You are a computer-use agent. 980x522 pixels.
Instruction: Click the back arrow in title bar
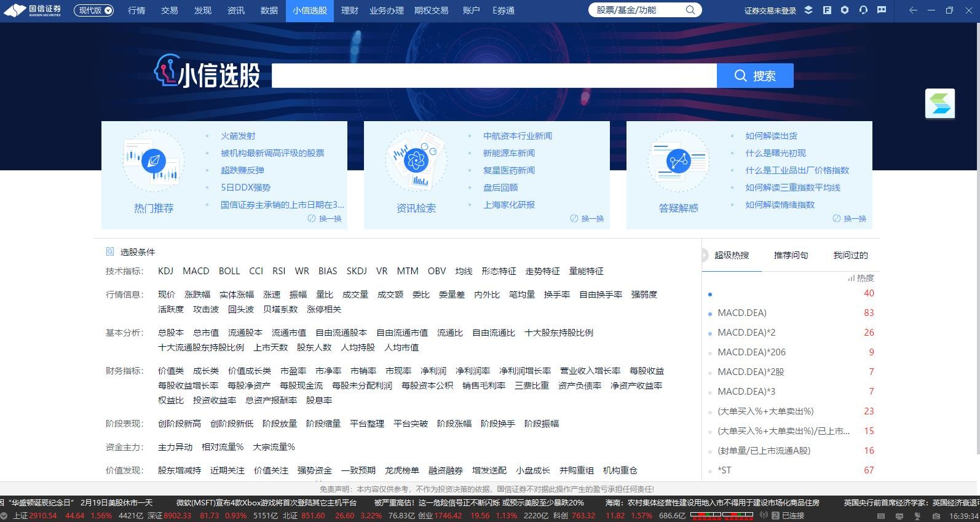coord(913,10)
